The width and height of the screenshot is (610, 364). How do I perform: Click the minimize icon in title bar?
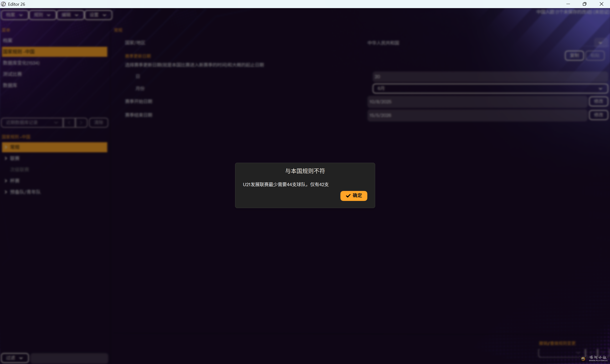pyautogui.click(x=568, y=4)
